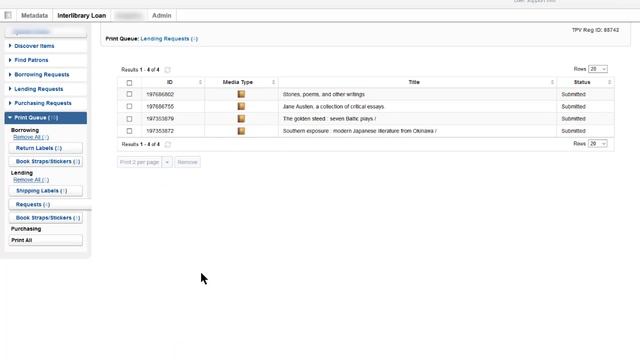The image size is (640, 360).
Task: Open Return Labels print queue
Action: coord(45,148)
